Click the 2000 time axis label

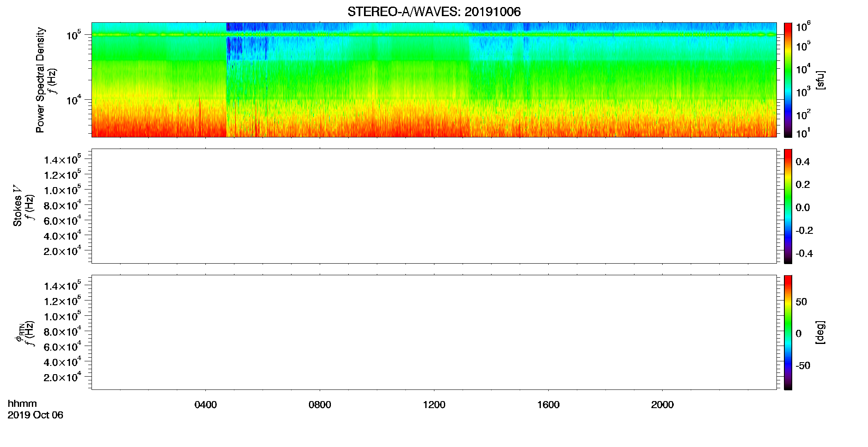662,405
